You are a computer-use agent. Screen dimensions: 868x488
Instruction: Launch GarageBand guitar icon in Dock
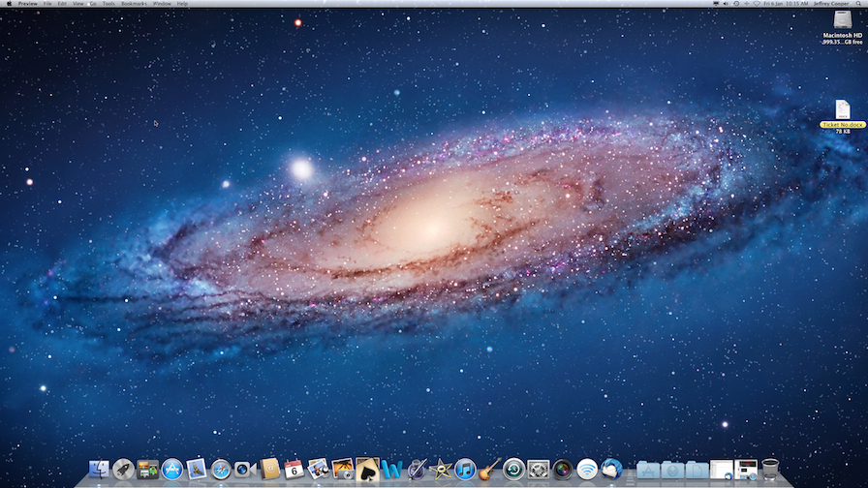click(489, 470)
